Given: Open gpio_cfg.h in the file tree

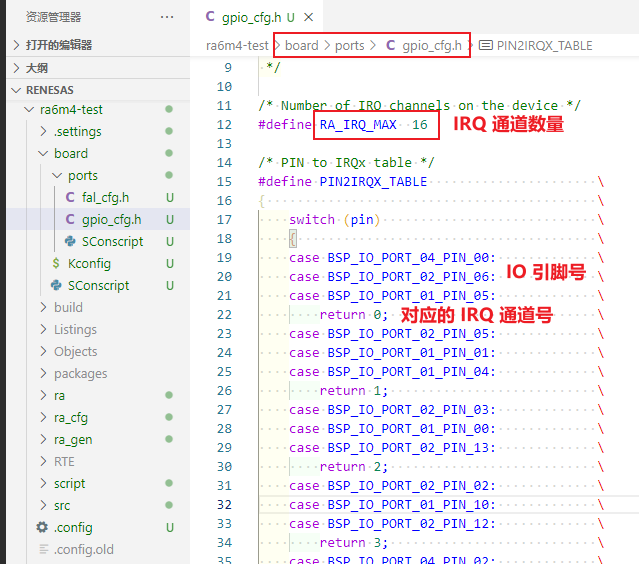Looking at the screenshot, I should pos(110,220).
